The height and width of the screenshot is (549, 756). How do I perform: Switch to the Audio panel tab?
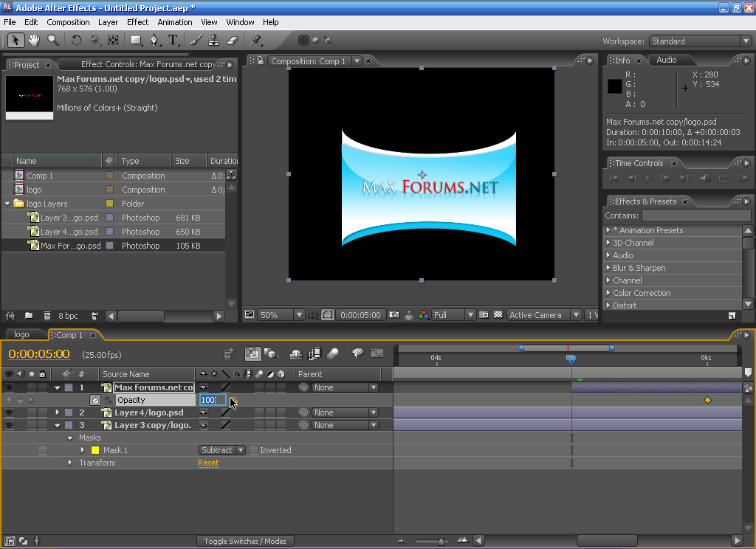click(667, 60)
